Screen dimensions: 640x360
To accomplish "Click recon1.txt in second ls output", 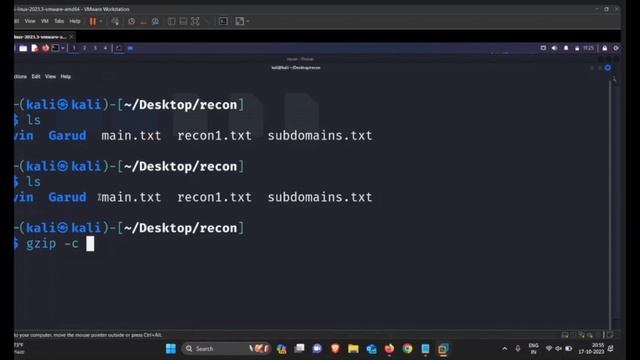I will [214, 197].
